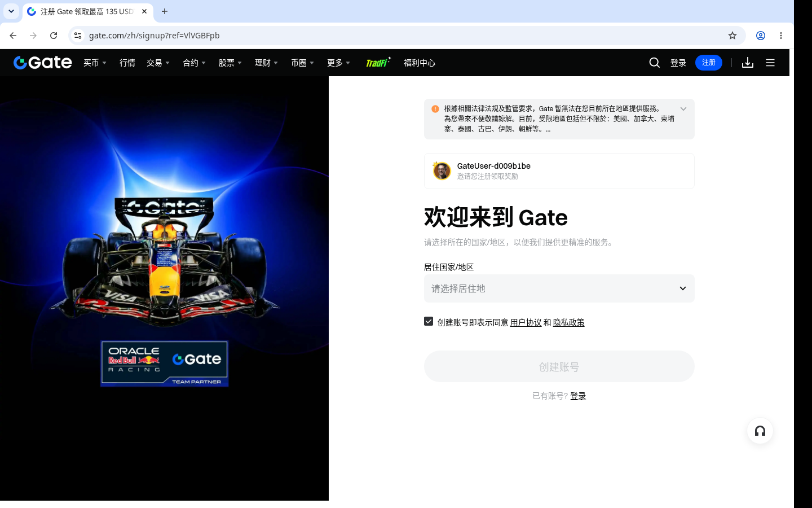The image size is (812, 508).
Task: Click the GateUser-d009b1be avatar thumbnail
Action: coord(442,170)
